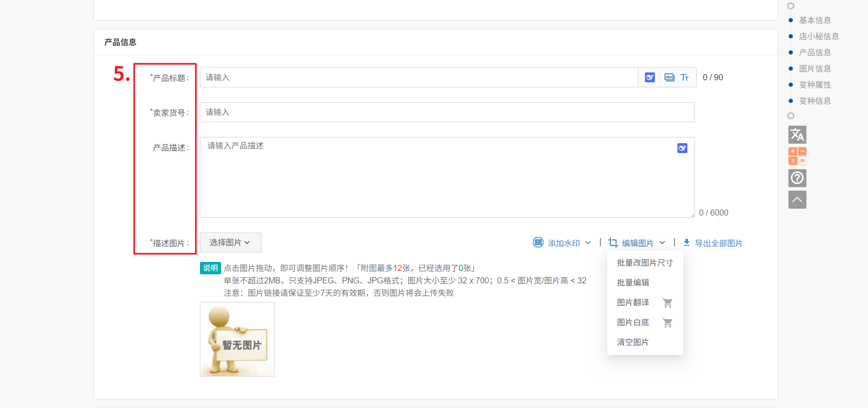Select 清空图片 in the dropdown menu
Screen dimensions: 868x408
[x=632, y=342]
